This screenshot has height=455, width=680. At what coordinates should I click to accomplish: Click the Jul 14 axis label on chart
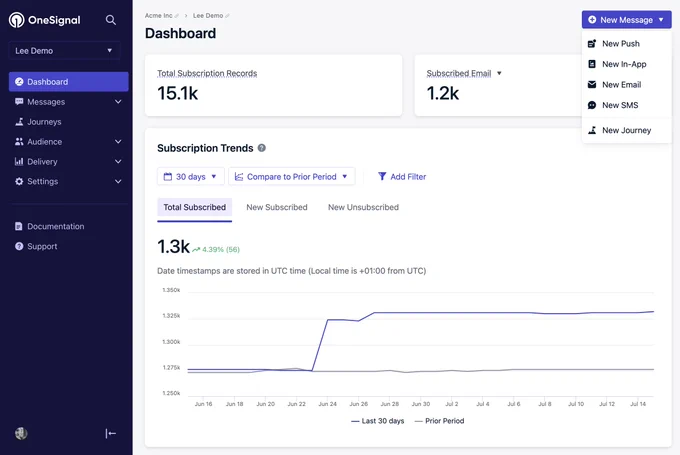click(x=638, y=404)
